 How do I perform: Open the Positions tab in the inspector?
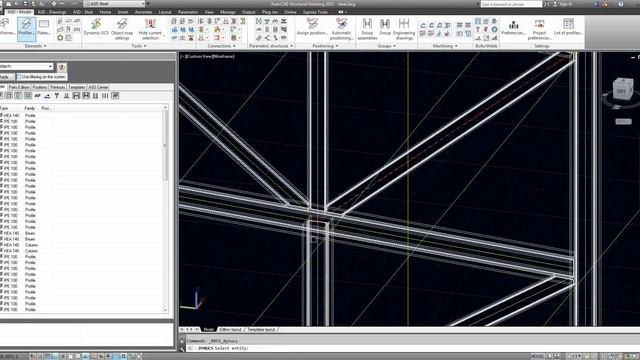coord(40,87)
